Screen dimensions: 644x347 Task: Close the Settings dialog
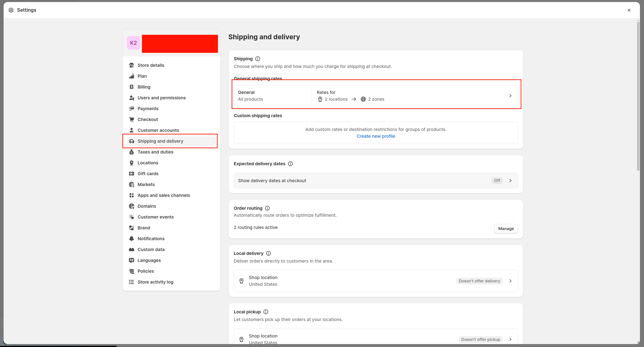pos(629,10)
